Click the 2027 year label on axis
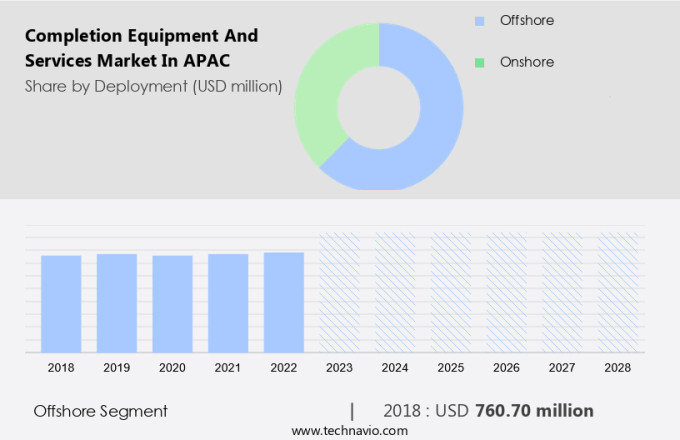The height and width of the screenshot is (440, 680). pyautogui.click(x=562, y=368)
